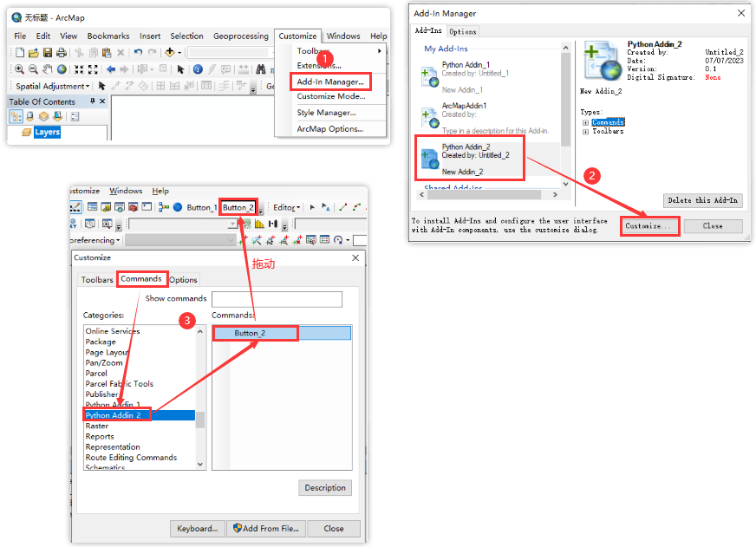Click the Table of Contents Options icon

tap(75, 116)
